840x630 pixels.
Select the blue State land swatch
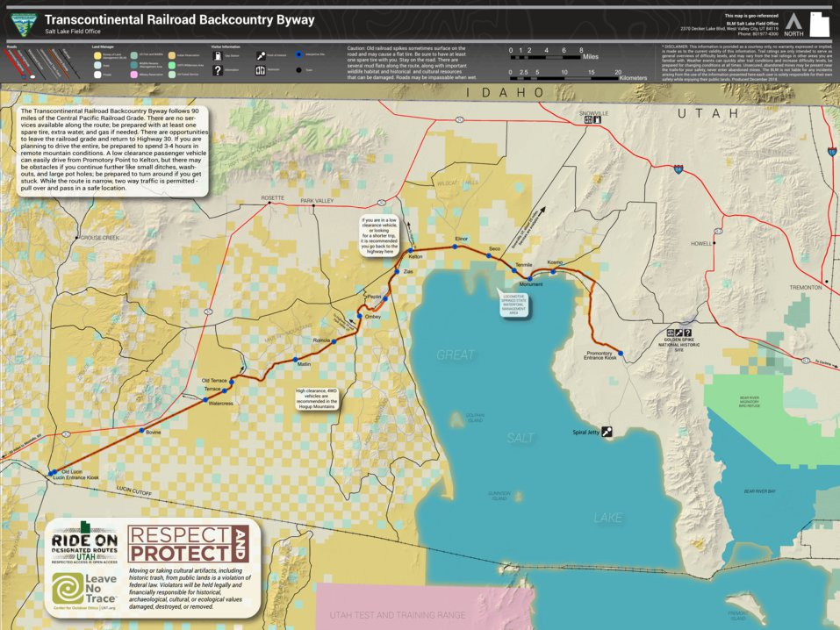click(97, 65)
